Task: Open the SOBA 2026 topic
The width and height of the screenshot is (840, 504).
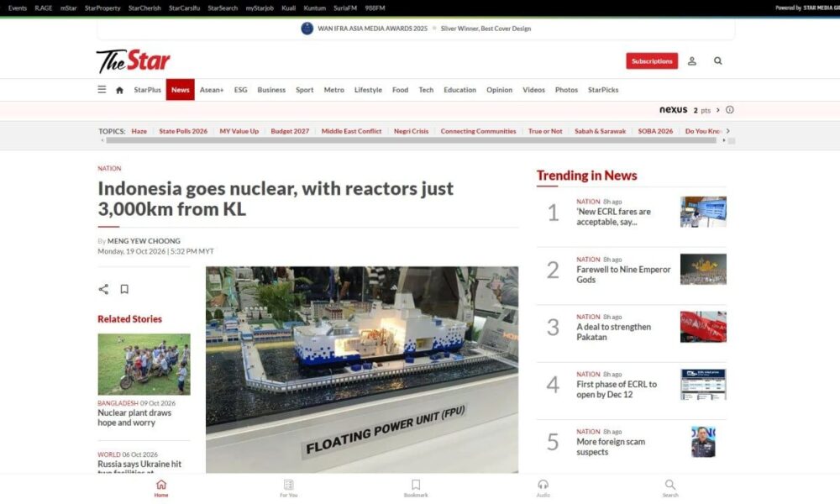Action: [655, 131]
